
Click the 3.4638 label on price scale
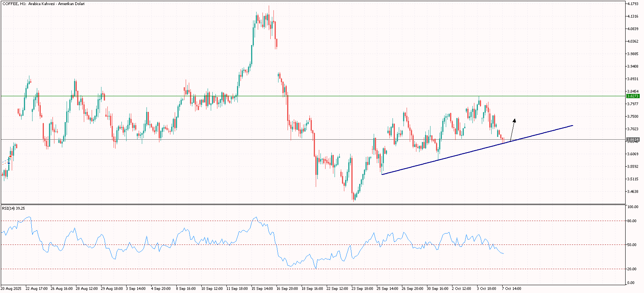[633, 191]
